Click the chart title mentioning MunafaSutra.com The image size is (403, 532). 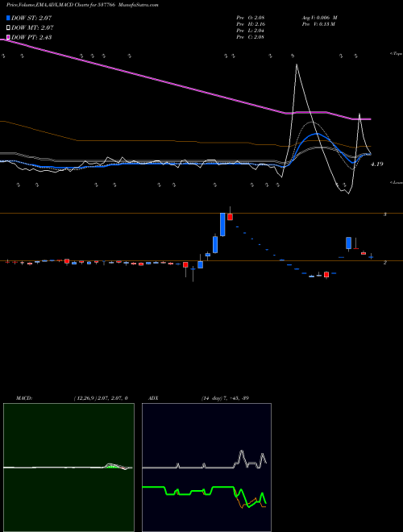(82, 5)
